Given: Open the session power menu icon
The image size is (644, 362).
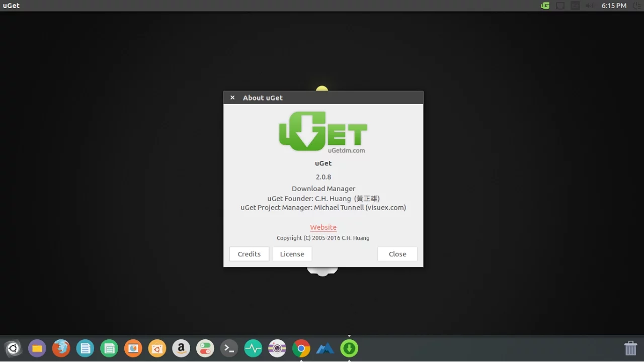Looking at the screenshot, I should (x=637, y=6).
